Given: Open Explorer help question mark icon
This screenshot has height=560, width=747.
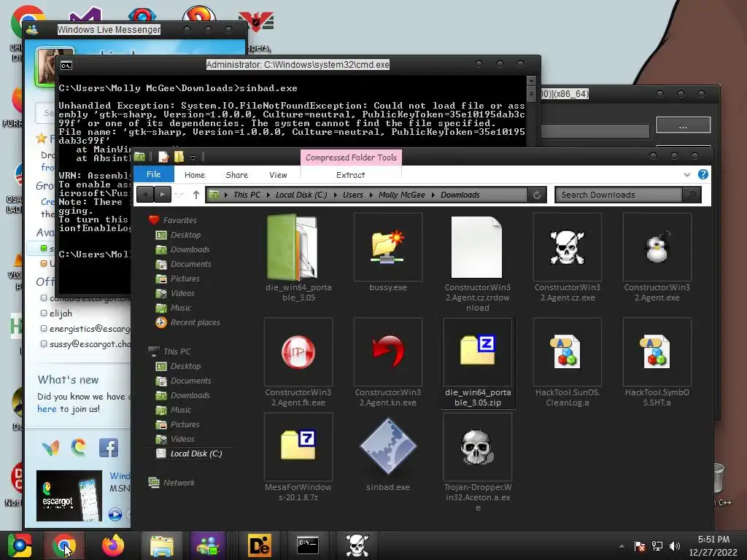Looking at the screenshot, I should point(703,174).
